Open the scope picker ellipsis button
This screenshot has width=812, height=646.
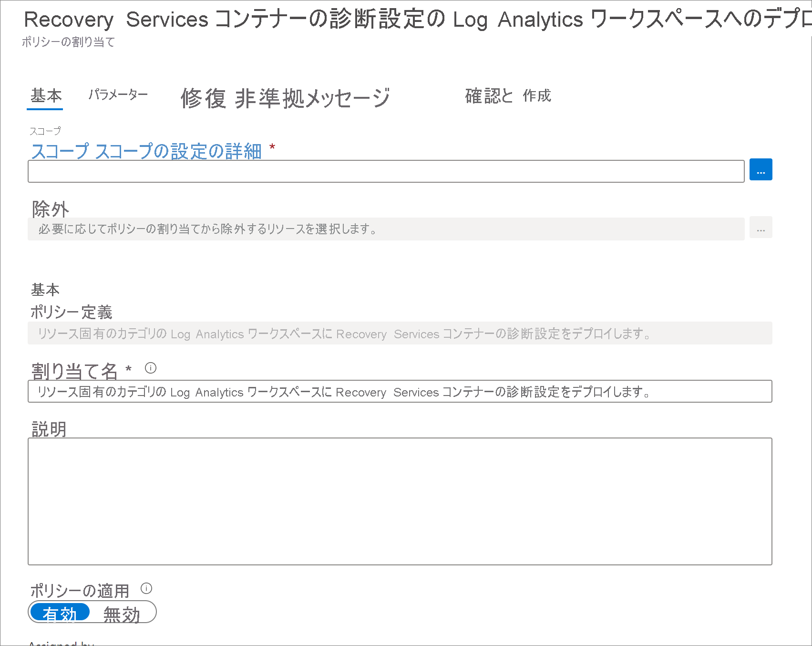(x=761, y=169)
